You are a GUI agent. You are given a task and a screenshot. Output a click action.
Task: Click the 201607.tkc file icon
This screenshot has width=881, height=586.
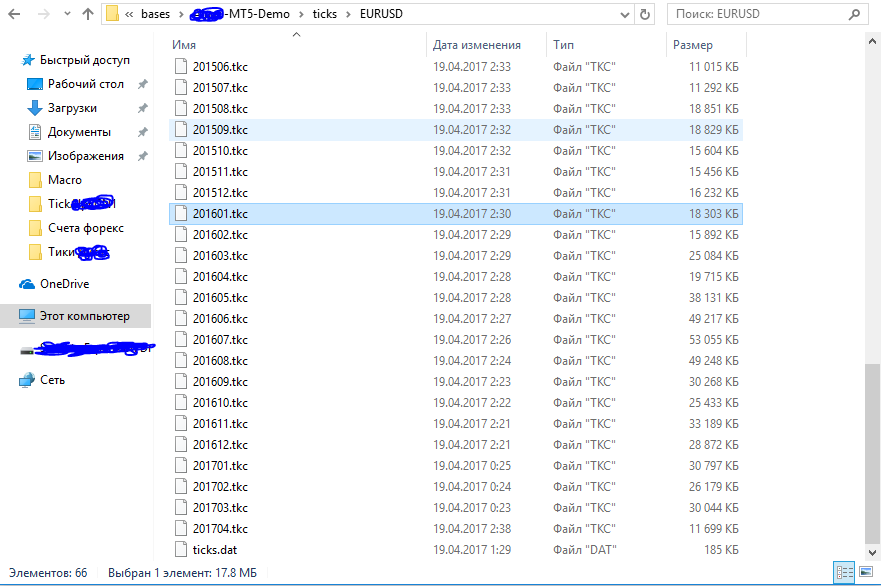point(181,340)
